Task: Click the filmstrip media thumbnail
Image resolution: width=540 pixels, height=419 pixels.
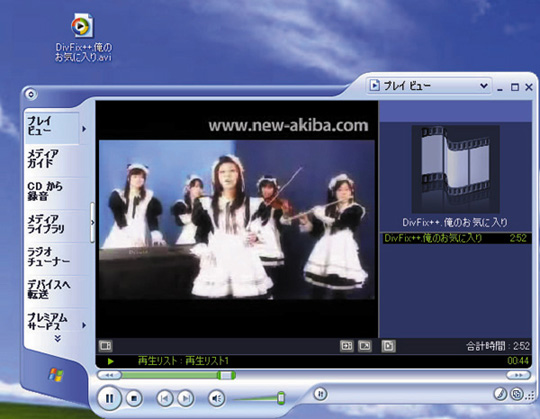Action: pyautogui.click(x=456, y=169)
